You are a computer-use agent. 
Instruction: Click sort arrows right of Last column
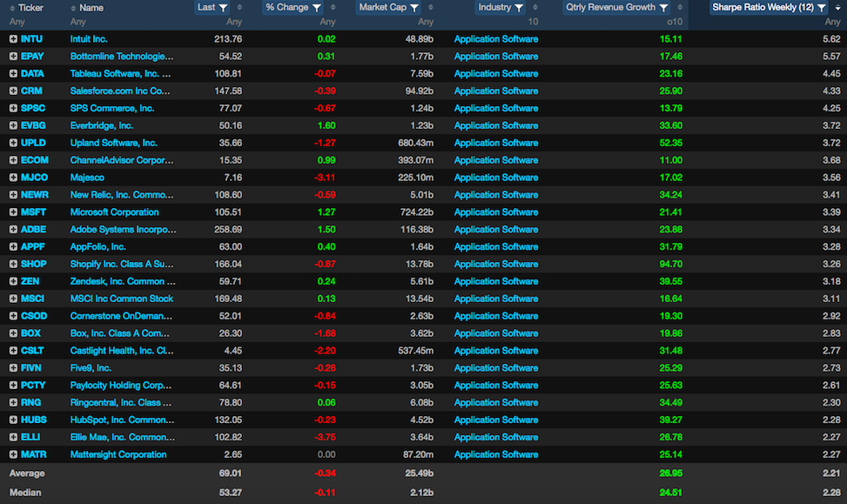pyautogui.click(x=240, y=8)
